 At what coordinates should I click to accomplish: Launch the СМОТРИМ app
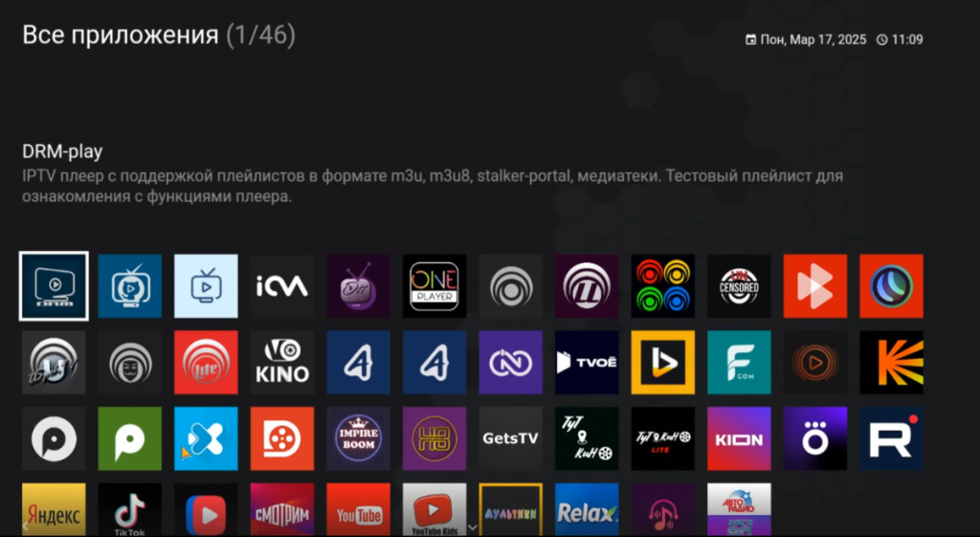tap(282, 509)
